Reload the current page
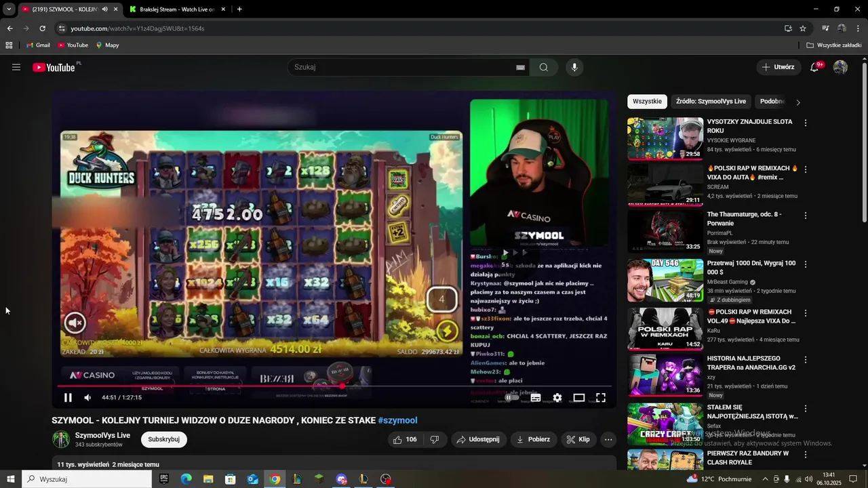The width and height of the screenshot is (868, 488). coord(42,28)
